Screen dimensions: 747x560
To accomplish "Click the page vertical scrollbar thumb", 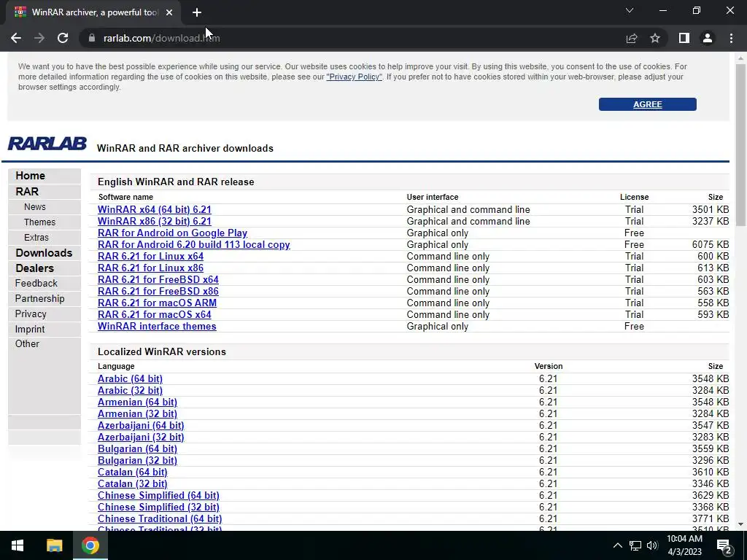I will 740,145.
